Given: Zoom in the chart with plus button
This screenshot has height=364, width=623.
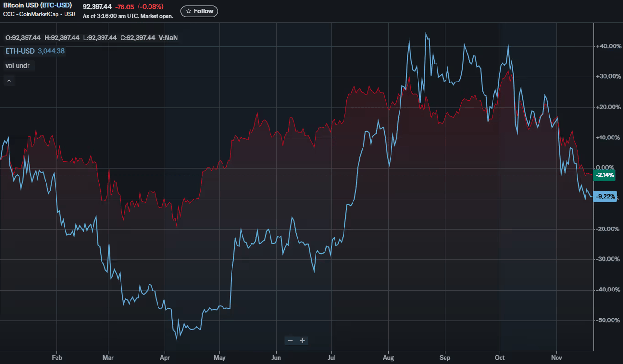Looking at the screenshot, I should point(302,340).
